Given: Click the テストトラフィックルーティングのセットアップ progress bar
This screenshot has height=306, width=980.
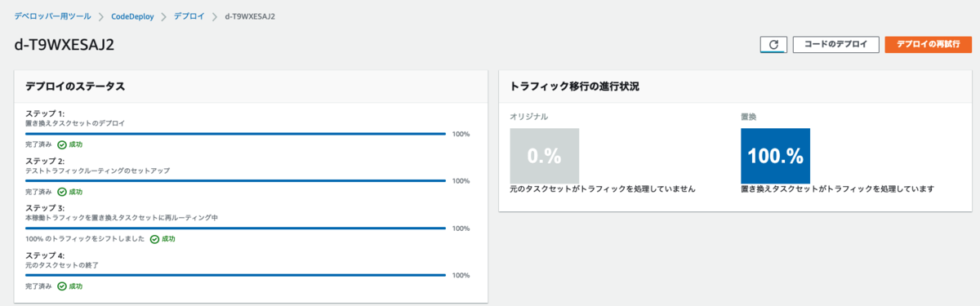Looking at the screenshot, I should (235, 180).
